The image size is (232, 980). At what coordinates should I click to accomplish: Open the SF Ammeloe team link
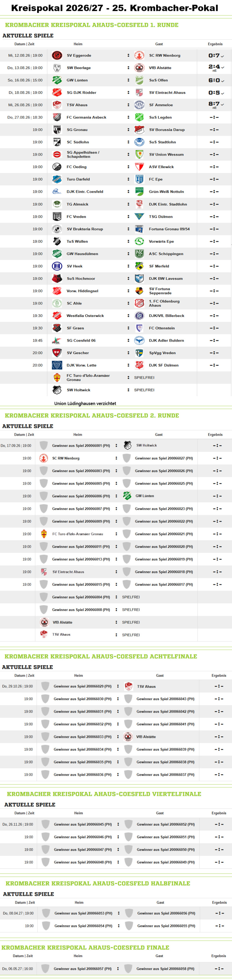point(161,105)
